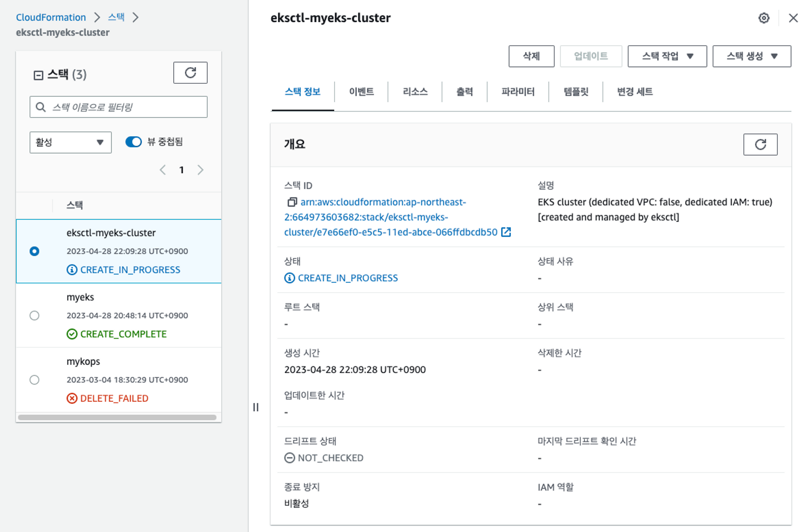
Task: Go to next page of stacks
Action: (200, 170)
